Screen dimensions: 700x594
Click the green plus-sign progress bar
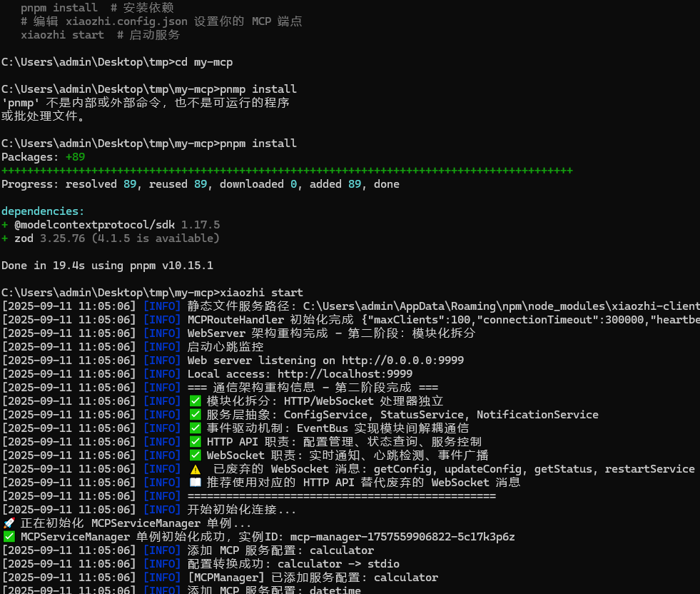coord(287,171)
